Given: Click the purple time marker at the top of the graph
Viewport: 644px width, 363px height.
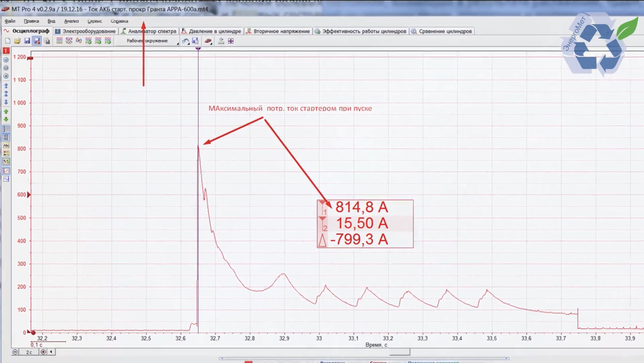Looking at the screenshot, I should (x=198, y=49).
